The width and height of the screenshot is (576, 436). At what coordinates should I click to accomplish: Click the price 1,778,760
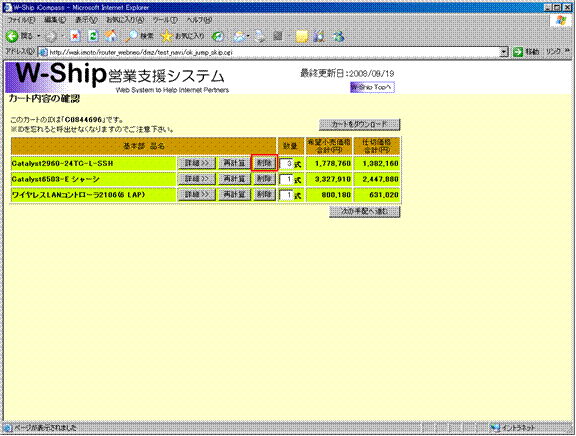(333, 163)
